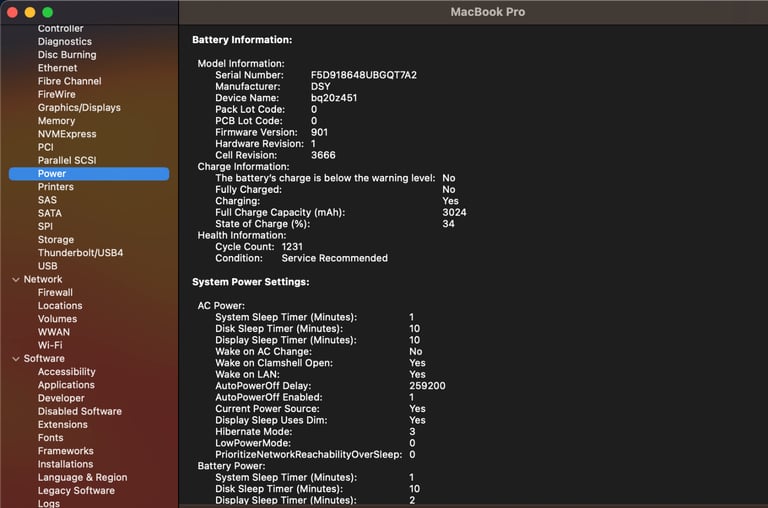
Task: Open USB sidebar entry
Action: coord(48,266)
